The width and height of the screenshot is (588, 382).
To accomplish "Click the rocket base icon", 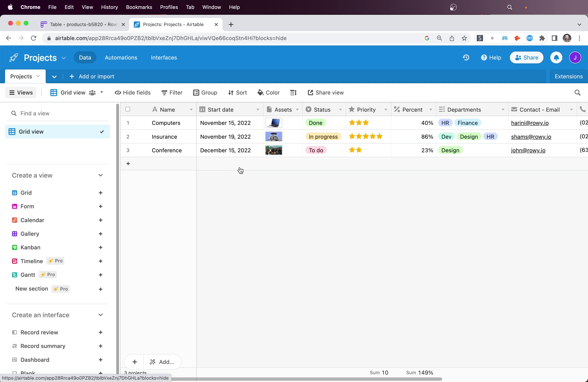I will coord(14,58).
